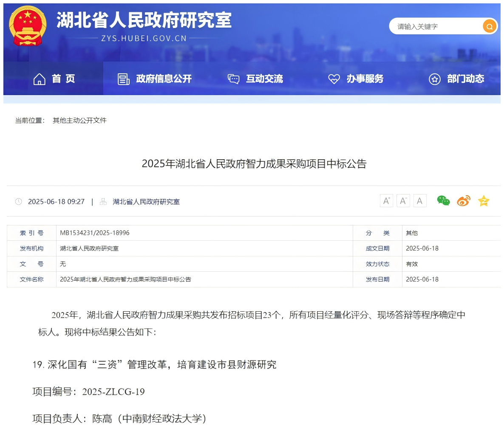Share article via WeChat icon
Screen dimensions: 504x442
point(443,201)
